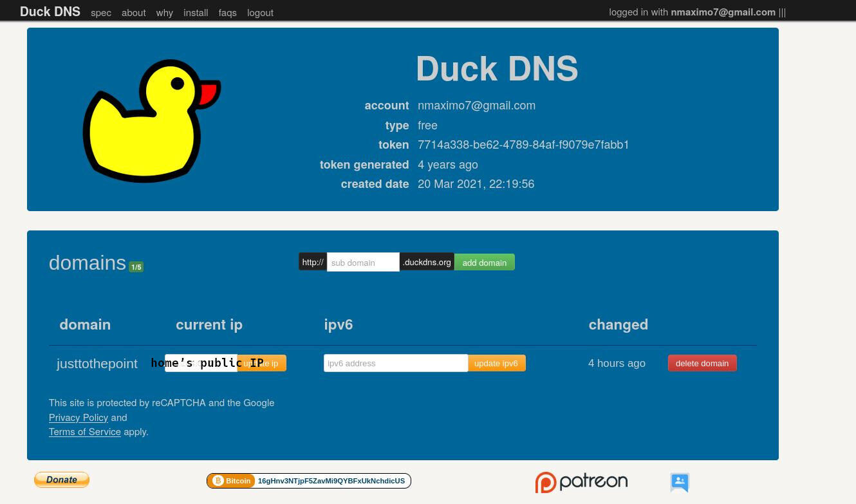Open the Duck DNS home link
Viewport: 856px width, 504px height.
[x=50, y=12]
